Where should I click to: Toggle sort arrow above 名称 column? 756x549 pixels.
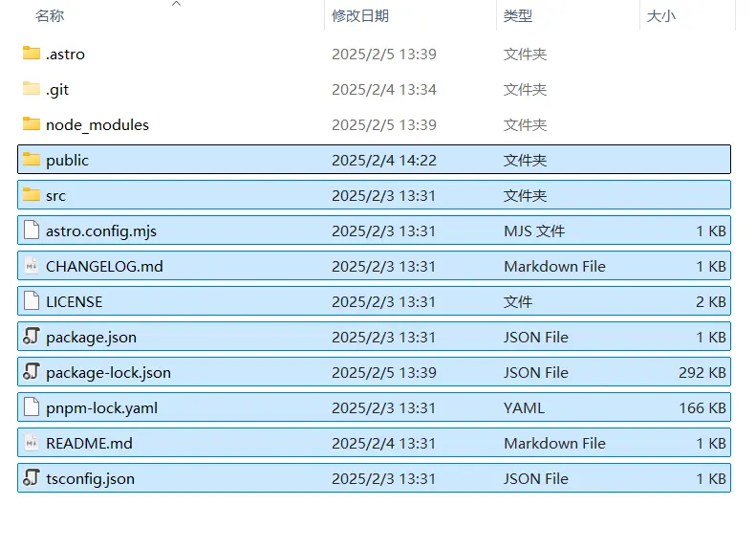click(x=176, y=4)
